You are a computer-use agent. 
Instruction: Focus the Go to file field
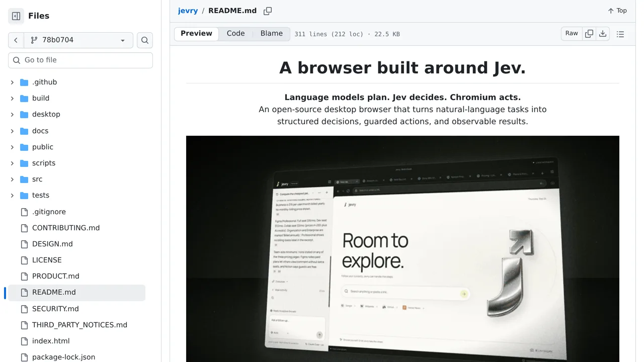80,60
